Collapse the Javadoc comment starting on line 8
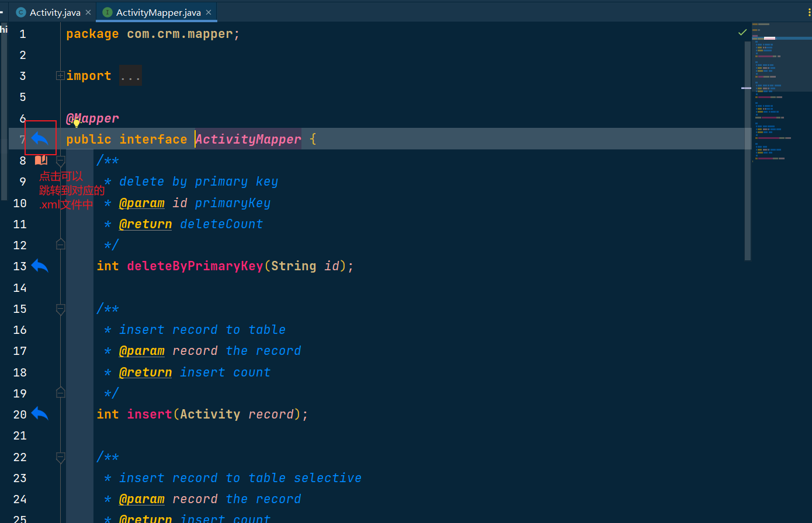Screen dimensions: 812x523 pos(60,160)
